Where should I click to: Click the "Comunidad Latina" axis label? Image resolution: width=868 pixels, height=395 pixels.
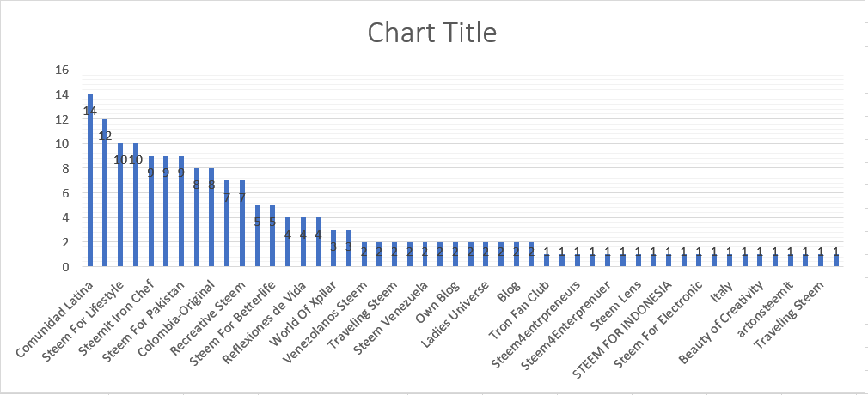coord(56,319)
